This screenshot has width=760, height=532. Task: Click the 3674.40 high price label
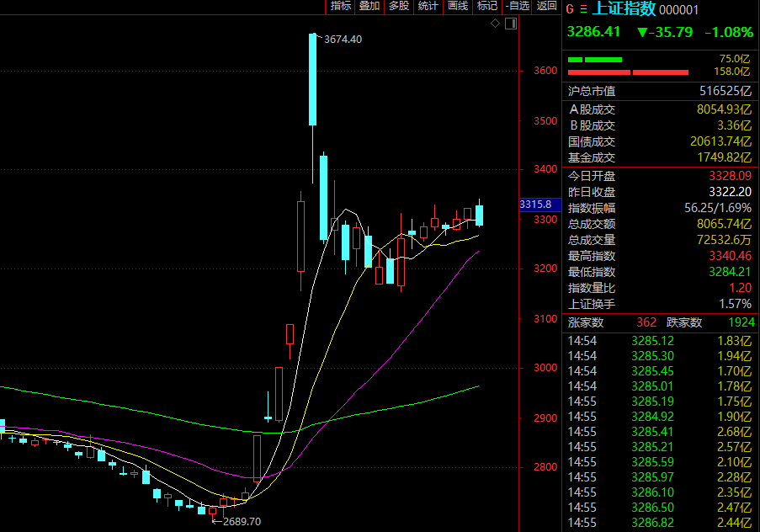click(343, 40)
